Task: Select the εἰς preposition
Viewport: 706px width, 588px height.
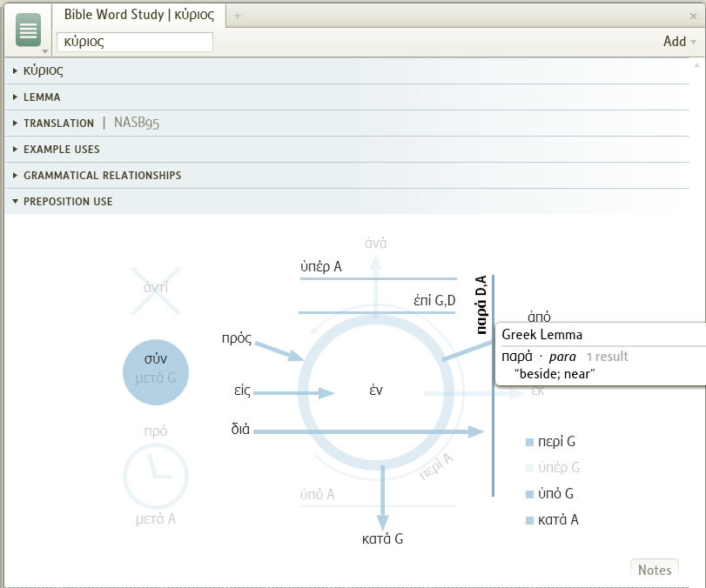Action: click(x=242, y=390)
